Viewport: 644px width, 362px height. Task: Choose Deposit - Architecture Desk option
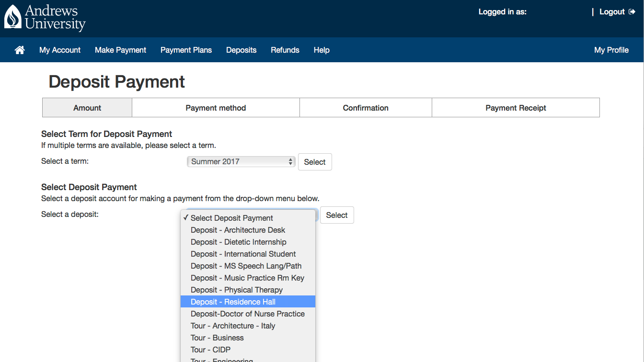(248, 230)
